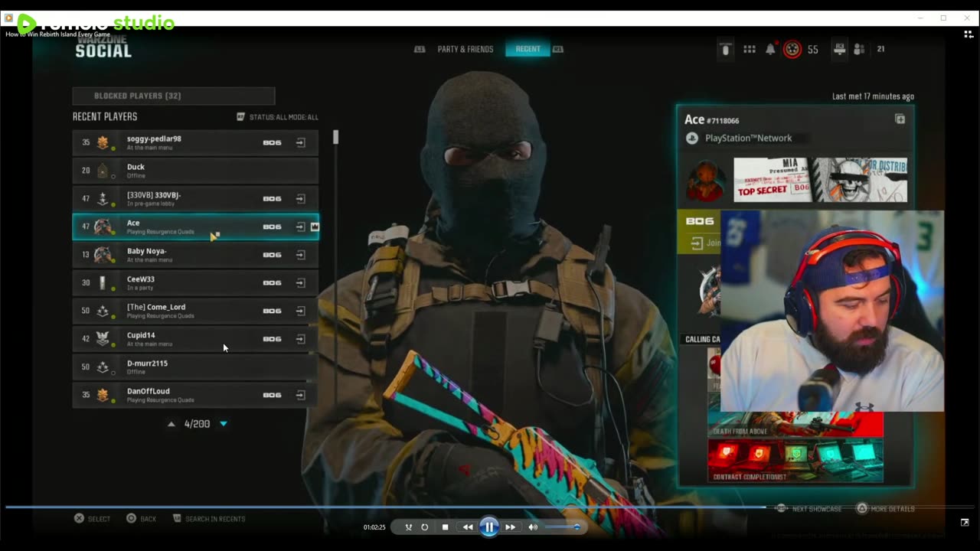This screenshot has width=980, height=551.
Task: Click the Contract Completionist calling card
Action: tap(795, 461)
